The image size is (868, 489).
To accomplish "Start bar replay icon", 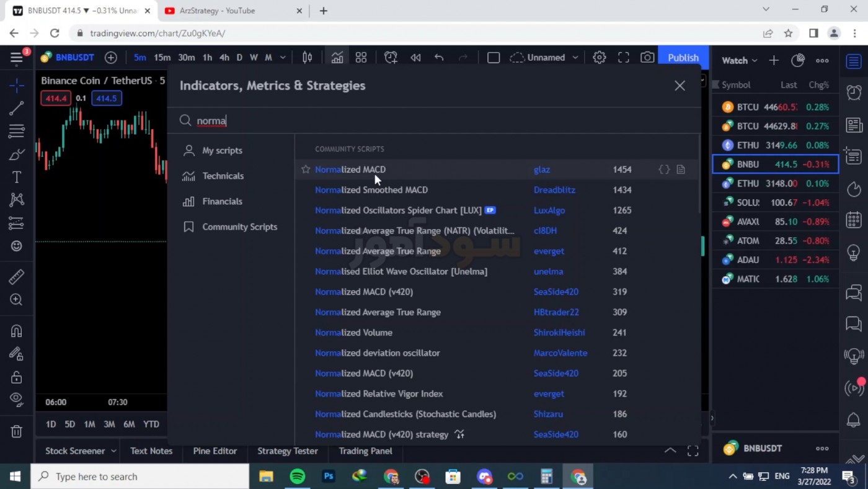I will [x=415, y=58].
